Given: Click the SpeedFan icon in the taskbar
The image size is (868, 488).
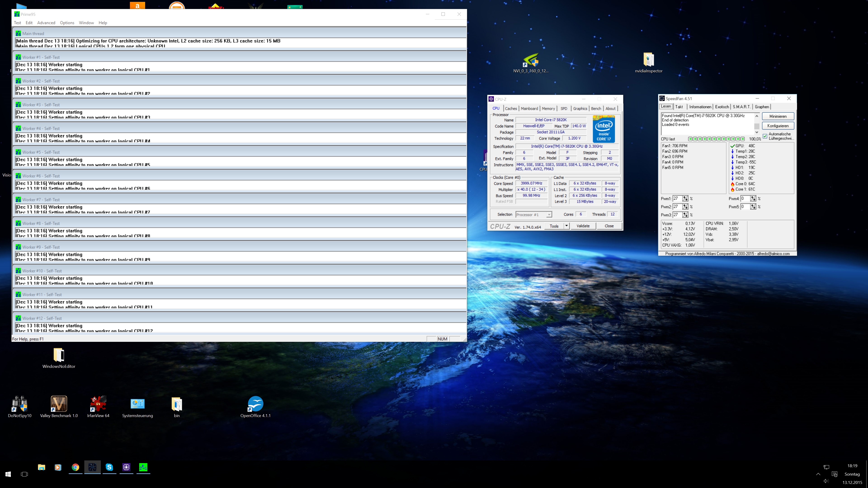Looking at the screenshot, I should coord(92,467).
